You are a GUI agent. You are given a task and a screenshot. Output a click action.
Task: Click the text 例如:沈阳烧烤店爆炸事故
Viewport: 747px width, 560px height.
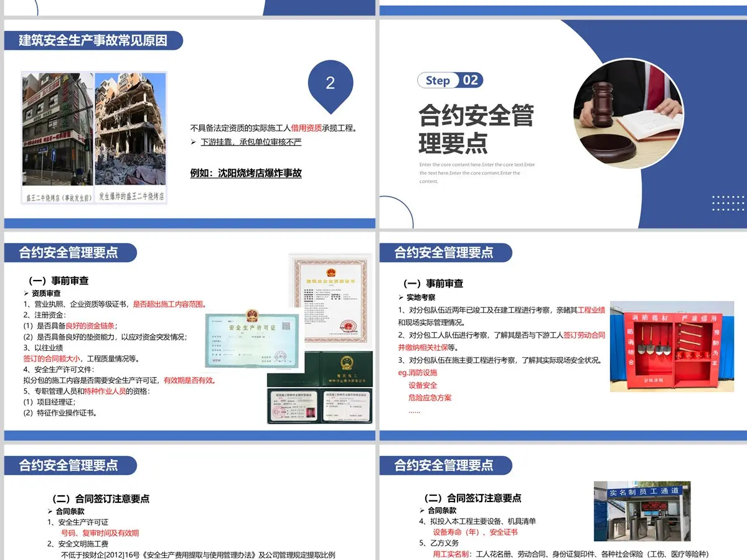(x=246, y=173)
